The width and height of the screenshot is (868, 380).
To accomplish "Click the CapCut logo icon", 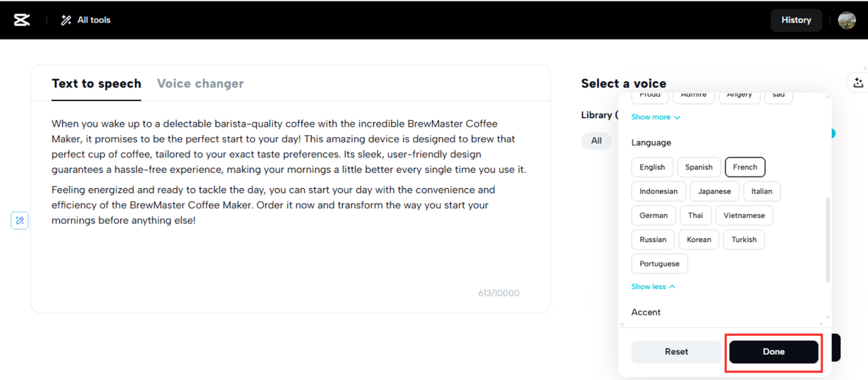I will click(x=22, y=20).
